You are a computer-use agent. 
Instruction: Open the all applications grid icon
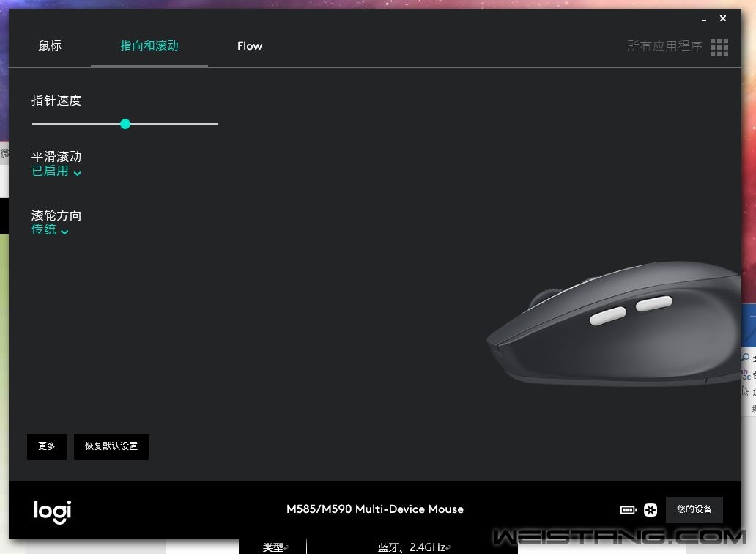click(719, 47)
